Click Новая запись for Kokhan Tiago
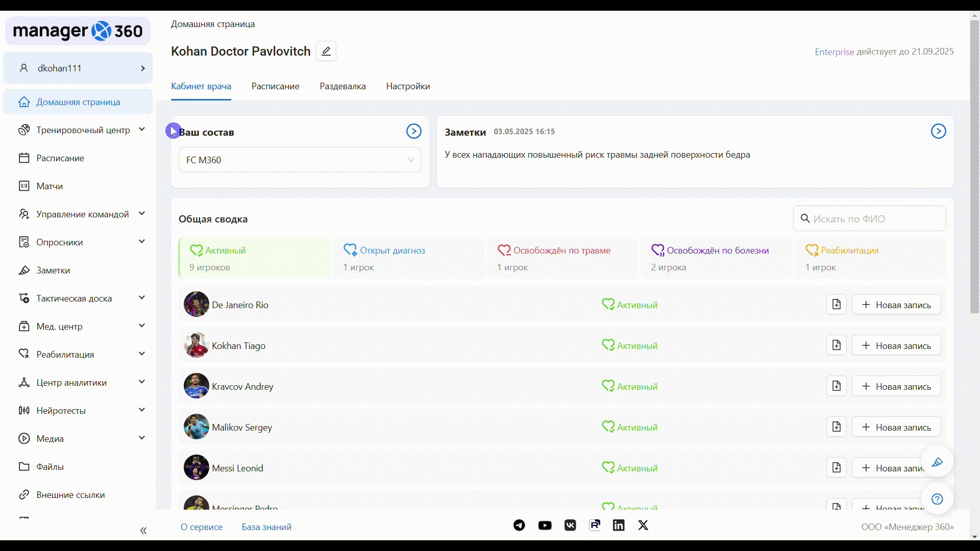 (x=896, y=346)
